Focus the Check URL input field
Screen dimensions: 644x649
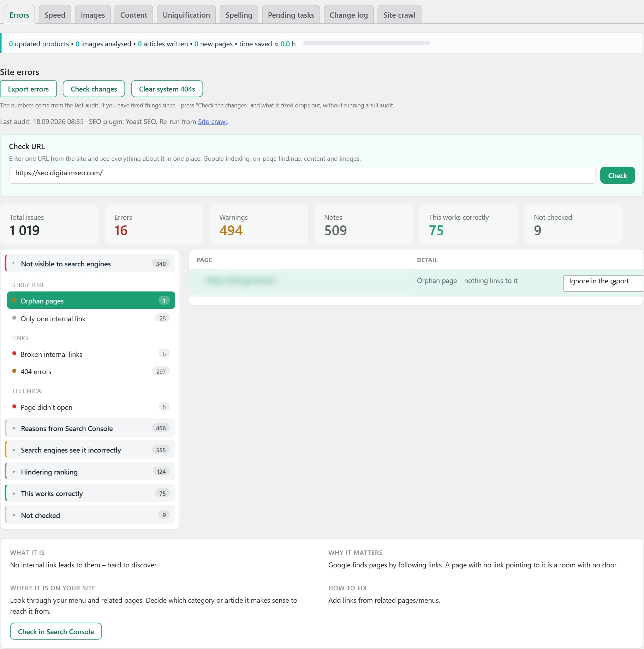[x=302, y=175]
